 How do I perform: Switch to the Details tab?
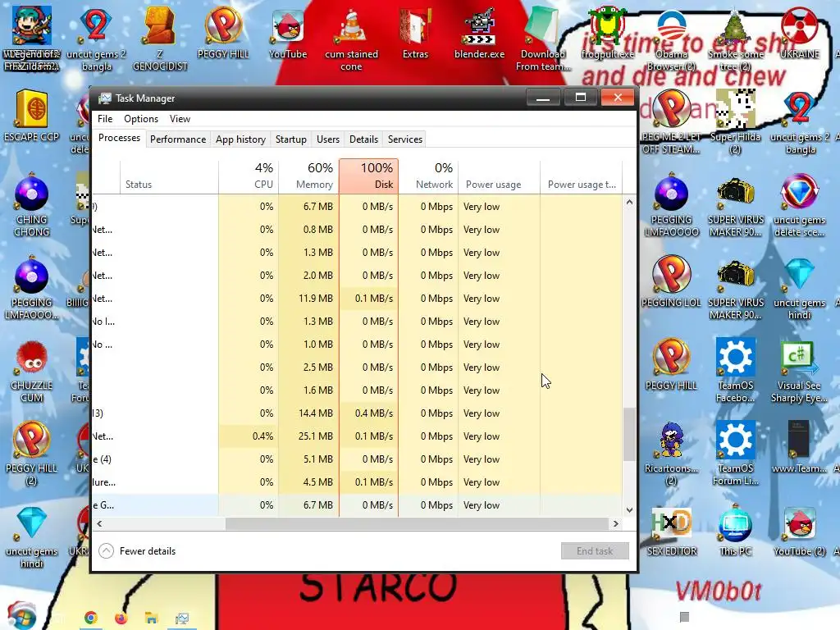pos(363,139)
